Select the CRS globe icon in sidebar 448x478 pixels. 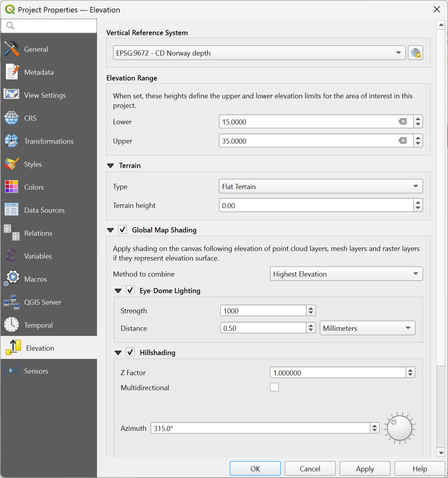click(x=12, y=118)
